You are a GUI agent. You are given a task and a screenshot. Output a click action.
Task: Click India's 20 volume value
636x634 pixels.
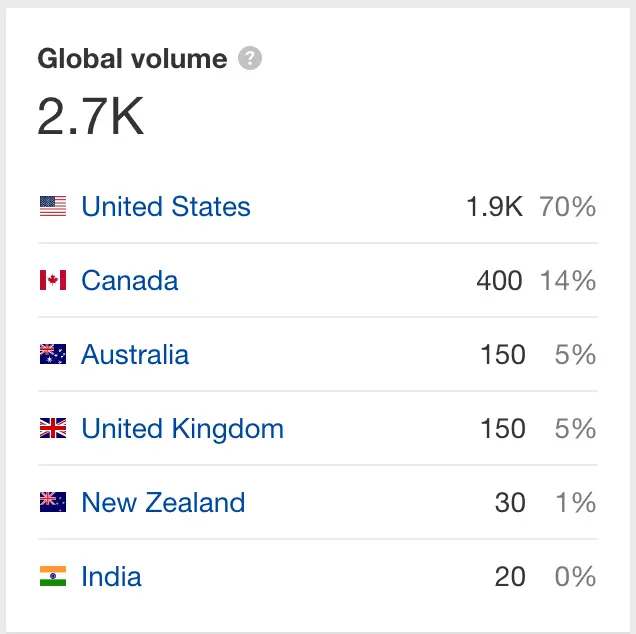510,577
